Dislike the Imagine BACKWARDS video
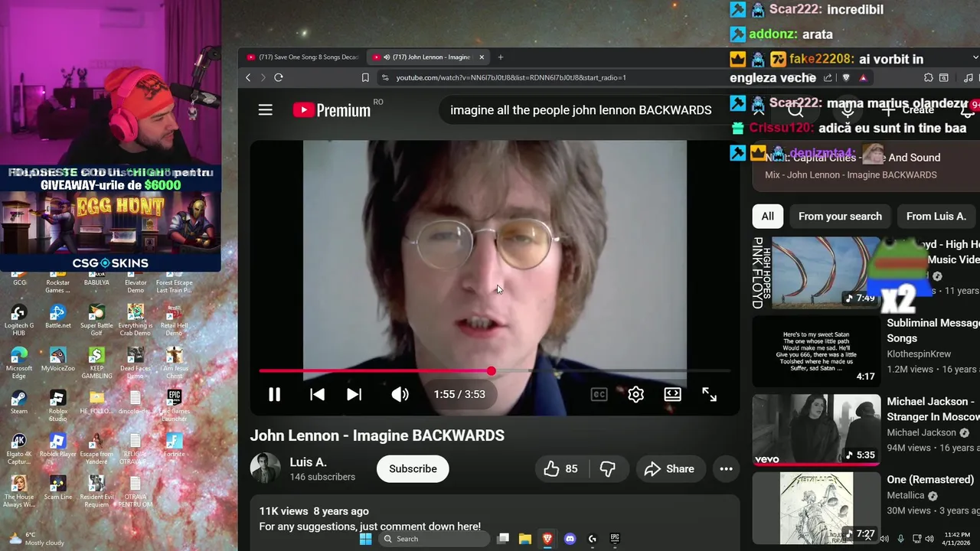Screen dimensions: 980x551 pos(607,469)
